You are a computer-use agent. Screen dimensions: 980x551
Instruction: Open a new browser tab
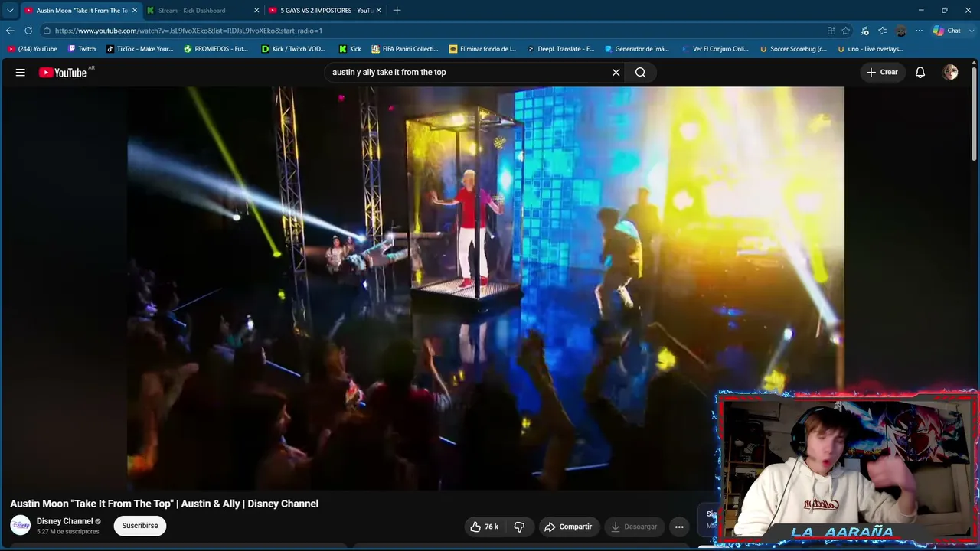click(x=397, y=11)
